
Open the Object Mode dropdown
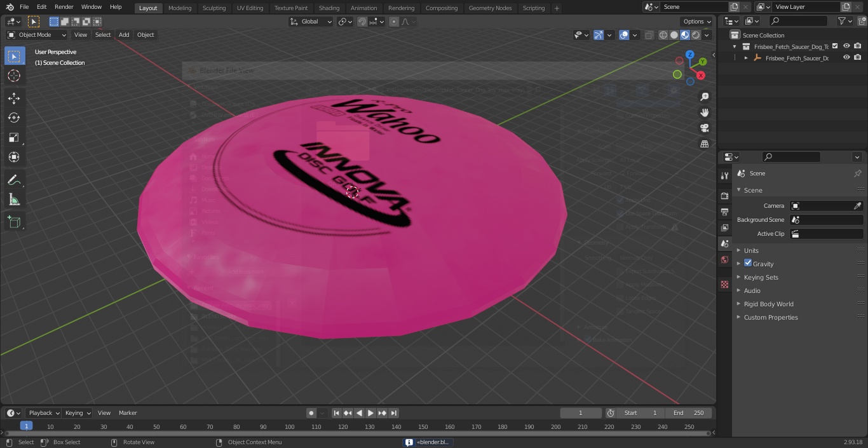tap(37, 35)
